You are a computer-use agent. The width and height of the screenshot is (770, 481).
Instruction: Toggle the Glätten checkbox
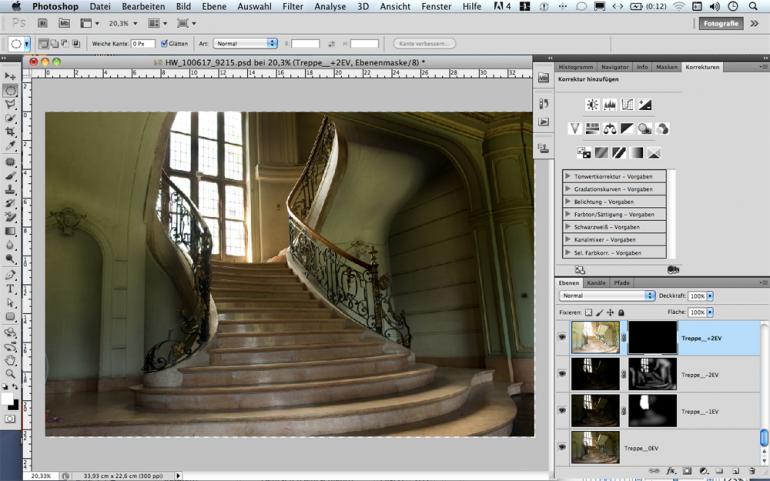pos(164,44)
